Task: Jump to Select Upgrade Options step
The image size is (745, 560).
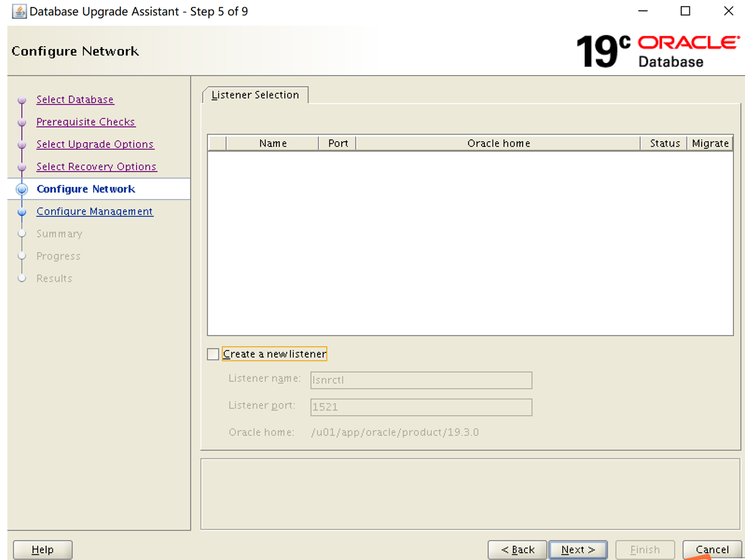Action: coord(95,144)
